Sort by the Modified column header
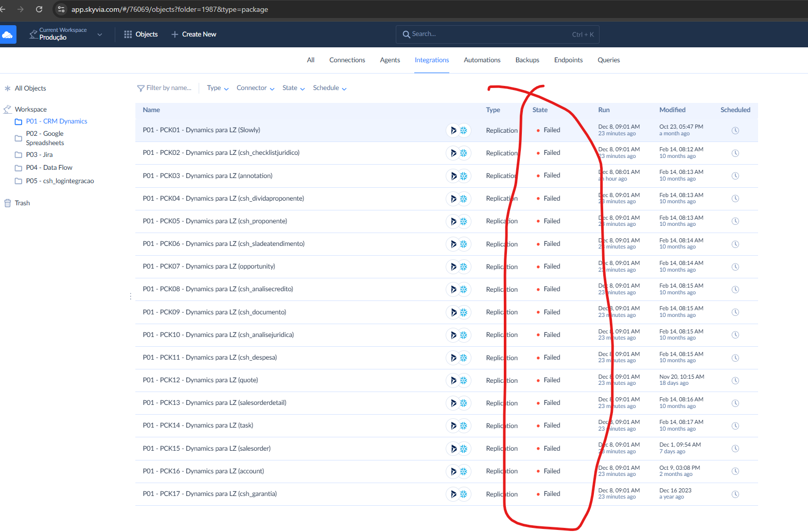The height and width of the screenshot is (532, 808). pyautogui.click(x=672, y=110)
